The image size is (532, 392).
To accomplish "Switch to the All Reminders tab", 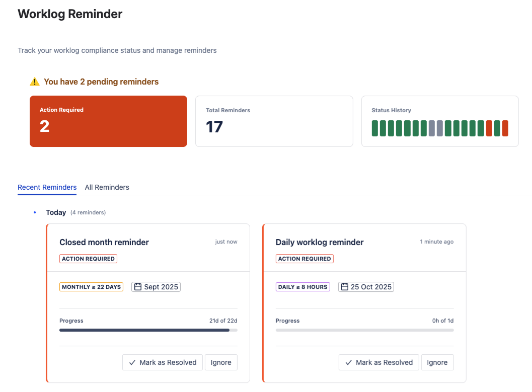I will click(x=107, y=187).
